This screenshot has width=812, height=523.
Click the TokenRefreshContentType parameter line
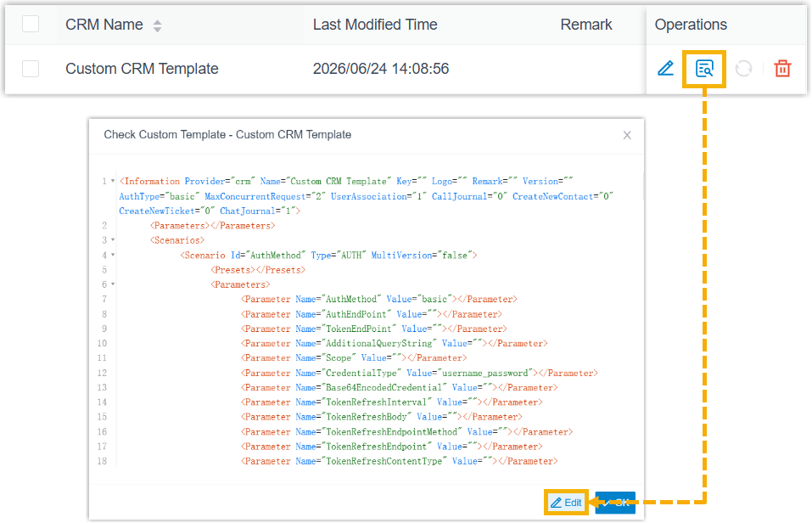click(400, 461)
